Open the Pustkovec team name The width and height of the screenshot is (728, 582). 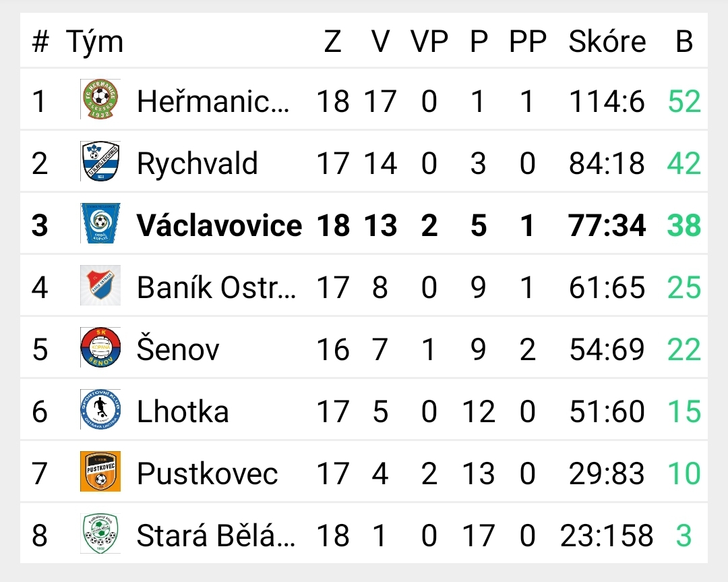(208, 473)
